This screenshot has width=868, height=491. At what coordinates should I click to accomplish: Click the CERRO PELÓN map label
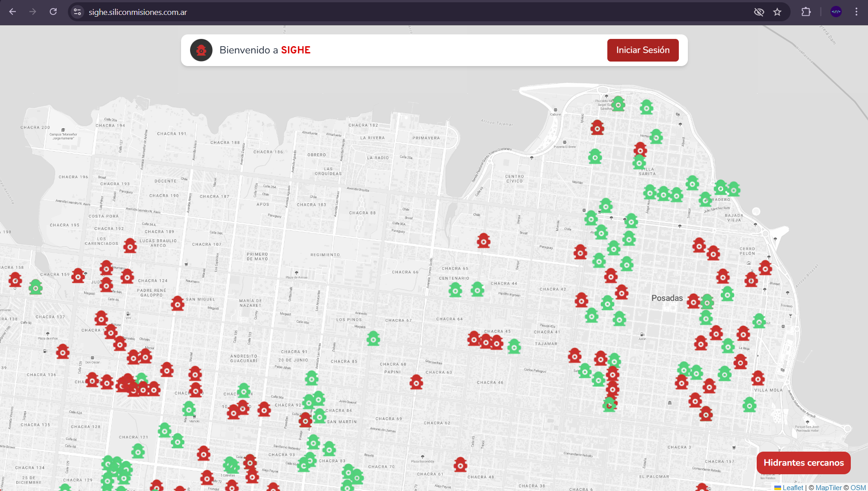(747, 251)
